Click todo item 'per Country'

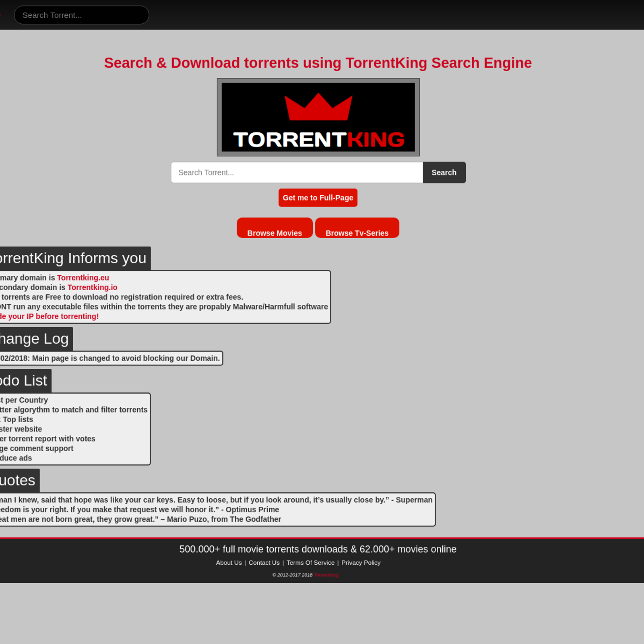click(24, 400)
